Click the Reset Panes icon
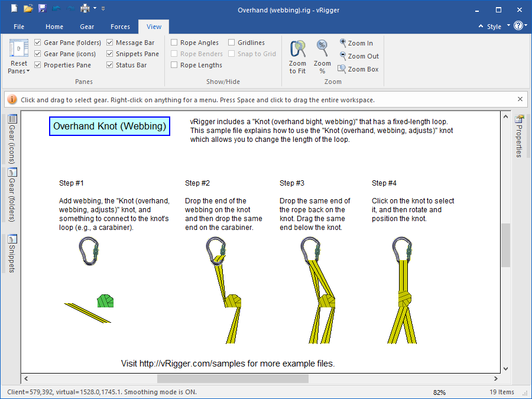Screen dimensions: 532x399 (x=18, y=48)
